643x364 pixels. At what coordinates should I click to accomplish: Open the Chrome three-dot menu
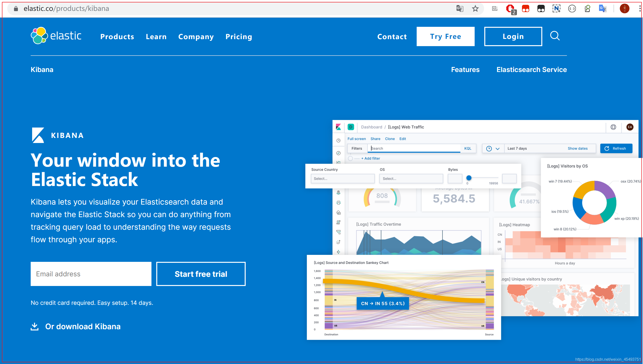click(x=640, y=9)
